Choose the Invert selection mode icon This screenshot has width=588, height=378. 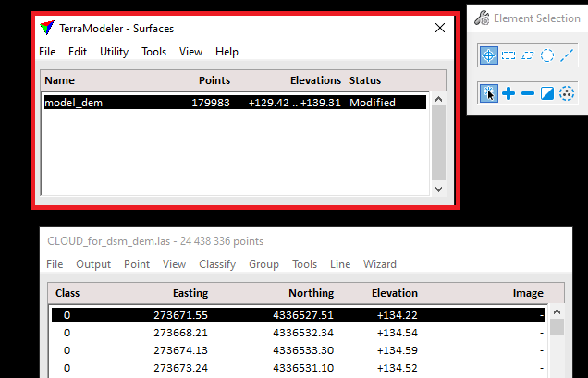pyautogui.click(x=547, y=93)
